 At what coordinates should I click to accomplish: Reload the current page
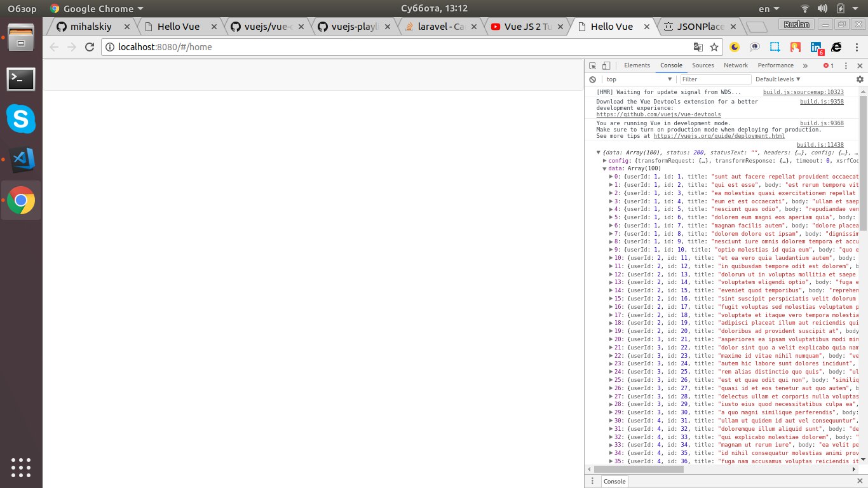coord(90,47)
